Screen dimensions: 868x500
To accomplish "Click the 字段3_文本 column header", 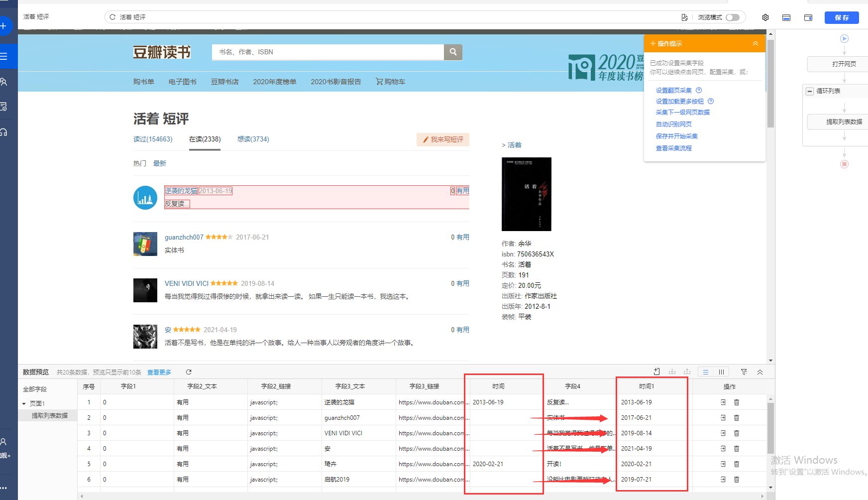I will click(x=350, y=386).
